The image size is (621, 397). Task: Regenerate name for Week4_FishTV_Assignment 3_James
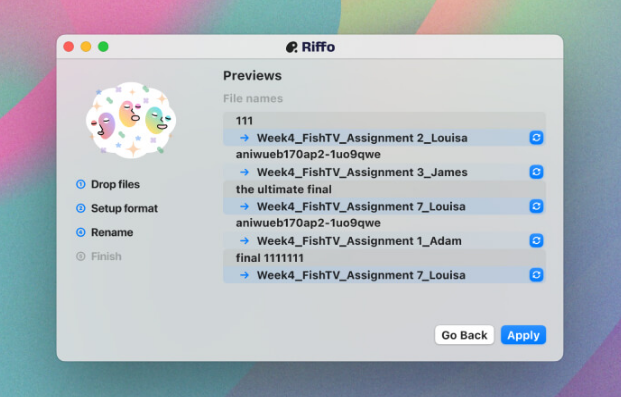pyautogui.click(x=536, y=172)
